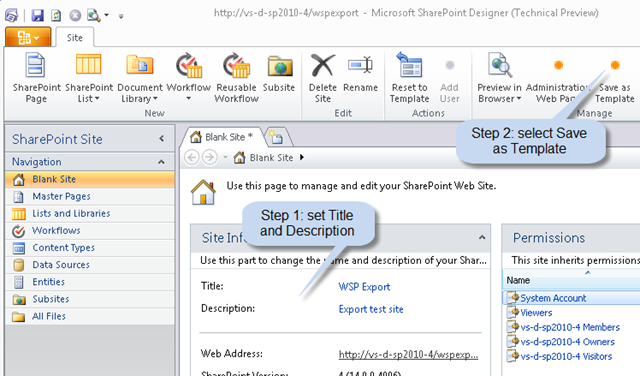Open the Document Library dropdown

[140, 78]
